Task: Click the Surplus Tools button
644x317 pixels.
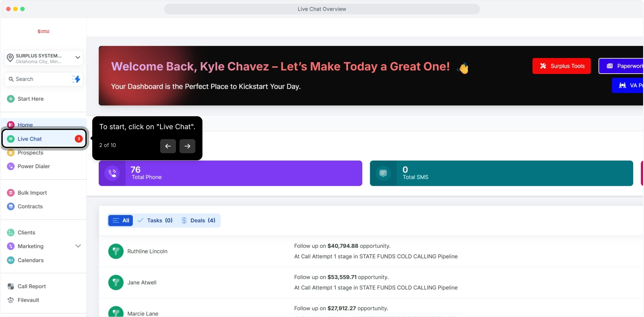Action: pyautogui.click(x=561, y=66)
